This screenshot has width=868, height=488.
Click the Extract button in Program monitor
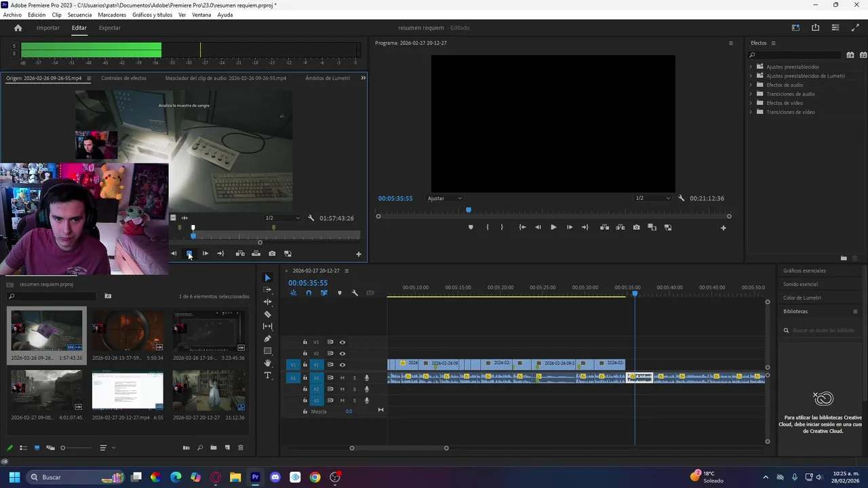click(x=620, y=227)
